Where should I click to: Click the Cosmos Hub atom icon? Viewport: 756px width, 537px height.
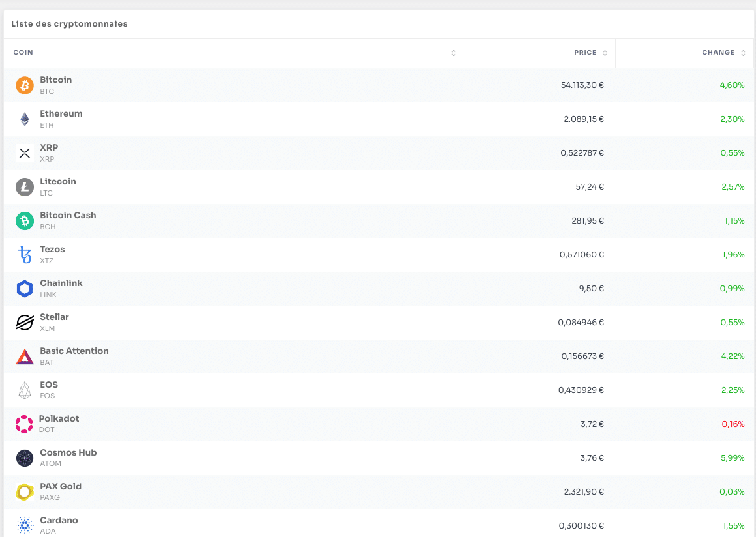pyautogui.click(x=25, y=458)
